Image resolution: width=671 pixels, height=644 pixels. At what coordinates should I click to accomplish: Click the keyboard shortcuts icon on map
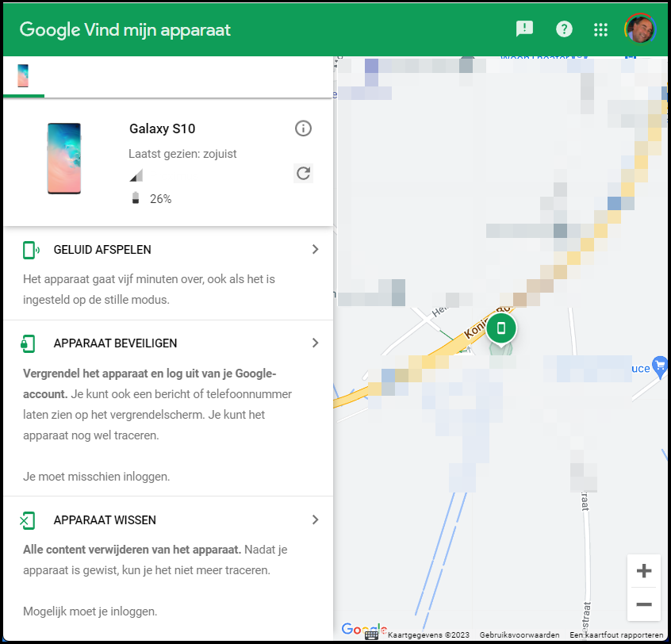[371, 635]
